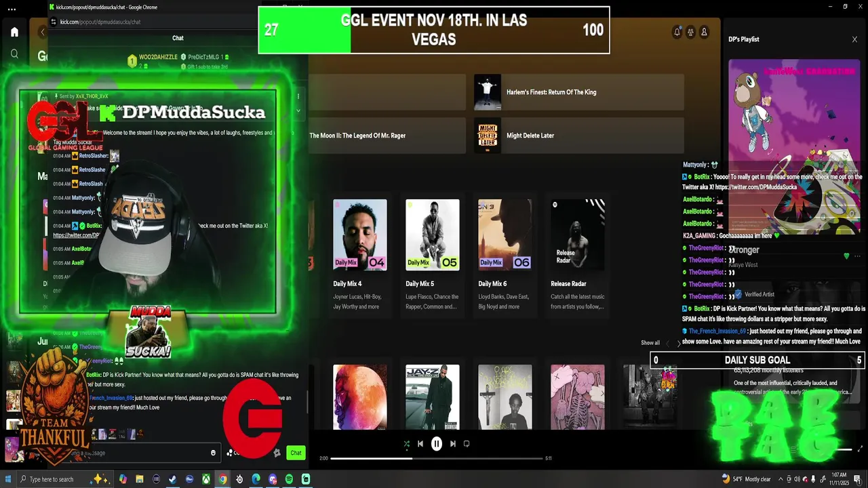
Task: Click the taskbar search box
Action: [x=64, y=479]
